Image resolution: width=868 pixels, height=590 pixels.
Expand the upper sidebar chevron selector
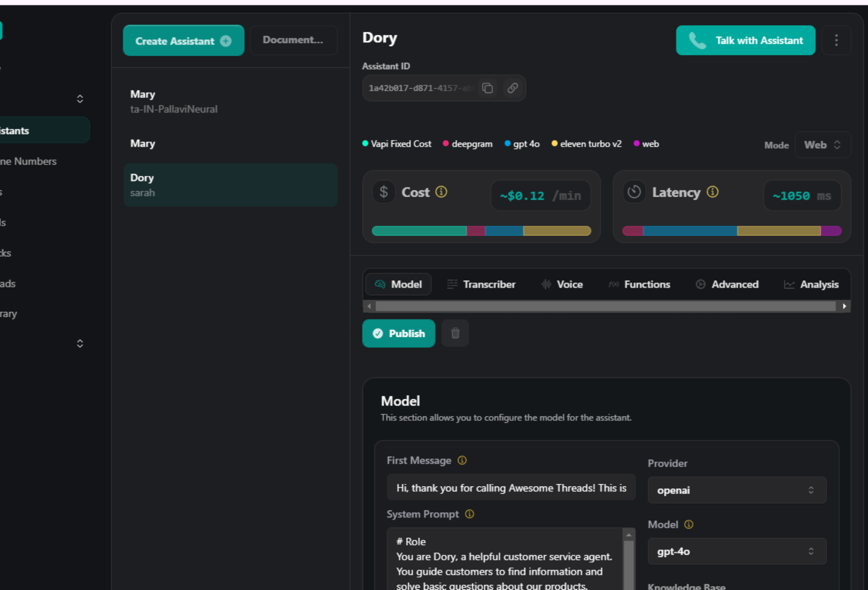[x=80, y=99]
